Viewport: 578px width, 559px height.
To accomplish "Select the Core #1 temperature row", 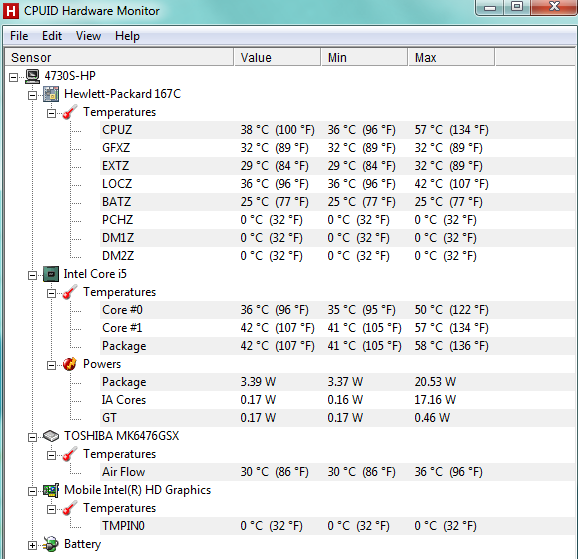I will point(338,328).
